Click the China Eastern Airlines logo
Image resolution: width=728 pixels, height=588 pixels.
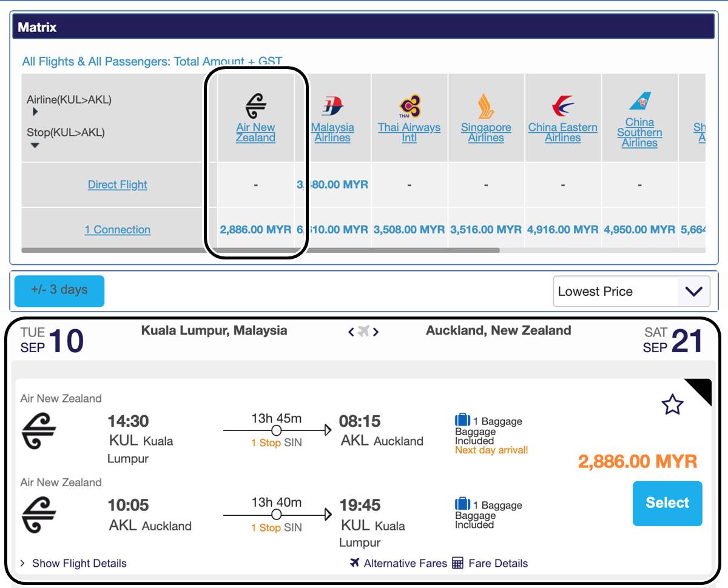pos(563,106)
